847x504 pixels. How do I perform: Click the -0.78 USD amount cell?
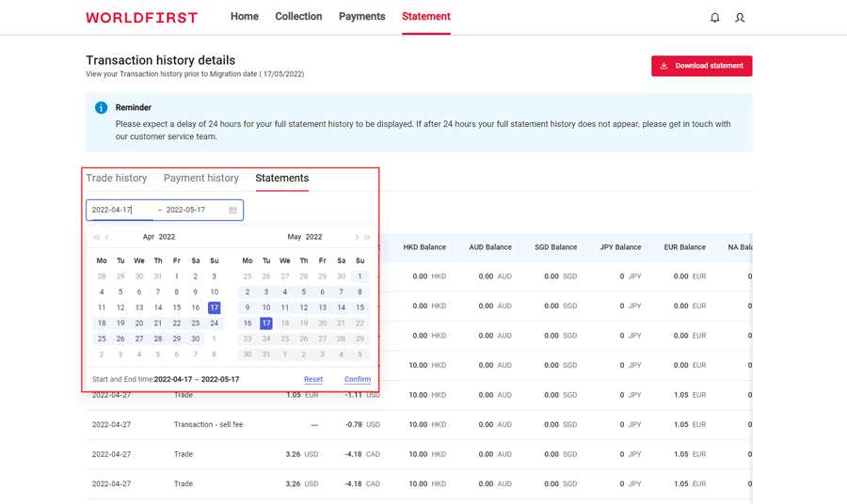(362, 425)
